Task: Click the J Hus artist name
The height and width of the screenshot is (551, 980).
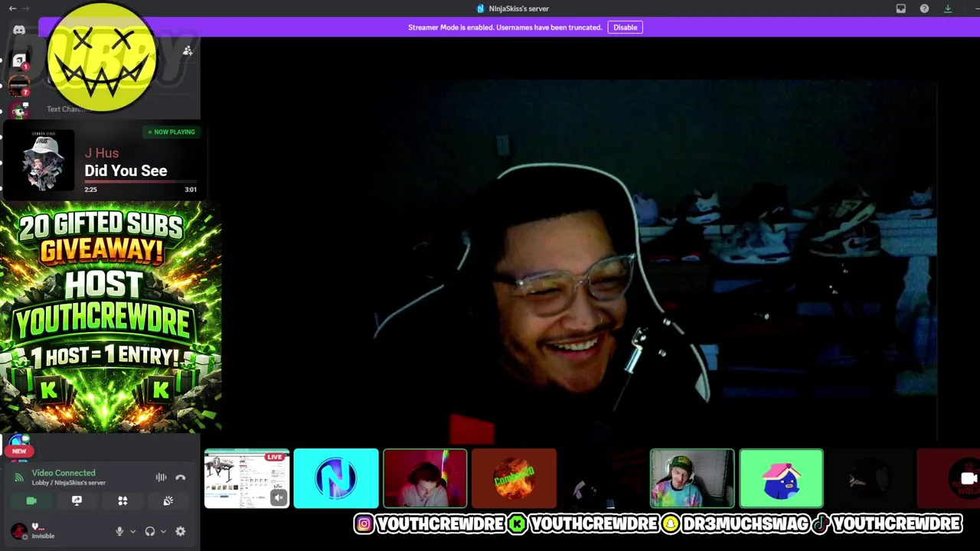Action: [102, 153]
